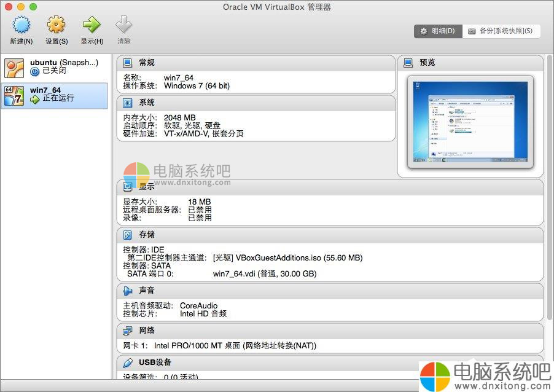The height and width of the screenshot is (392, 554).
Task: Click the 系统 section chip icon
Action: click(128, 103)
